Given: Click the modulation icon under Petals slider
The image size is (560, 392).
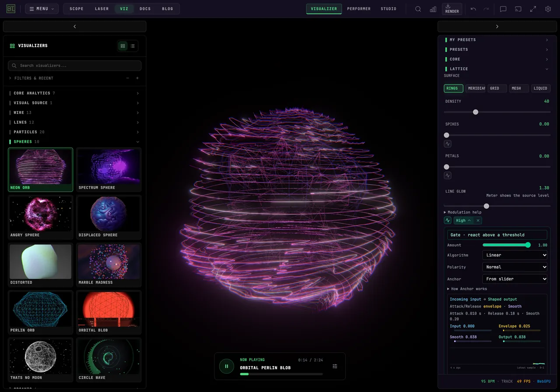Looking at the screenshot, I should 448,175.
